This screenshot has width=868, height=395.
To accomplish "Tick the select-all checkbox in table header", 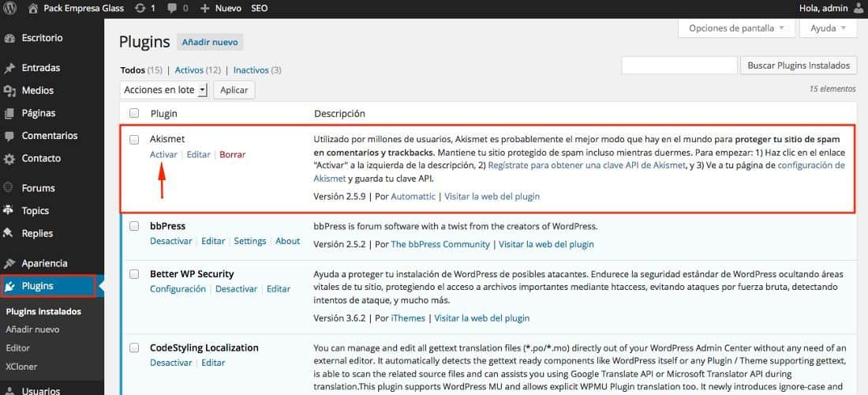I will click(134, 113).
